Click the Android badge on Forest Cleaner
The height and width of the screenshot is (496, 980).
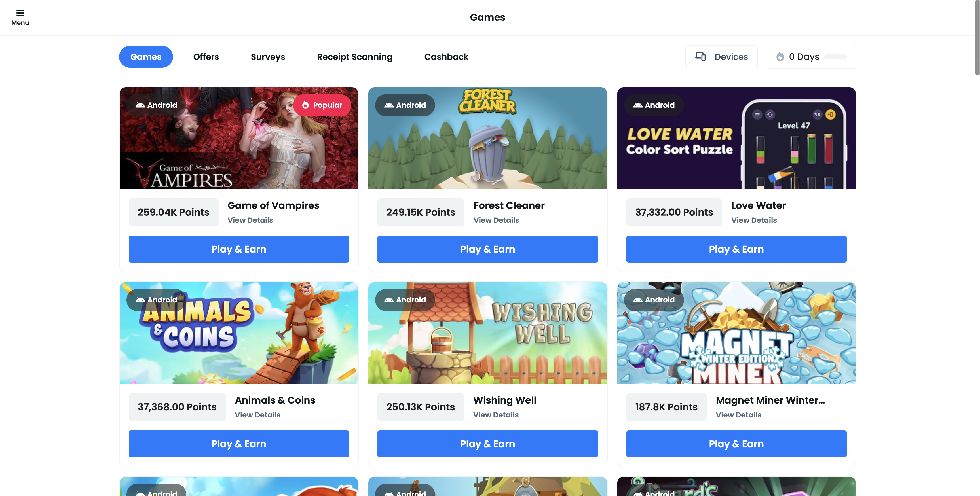pos(405,105)
